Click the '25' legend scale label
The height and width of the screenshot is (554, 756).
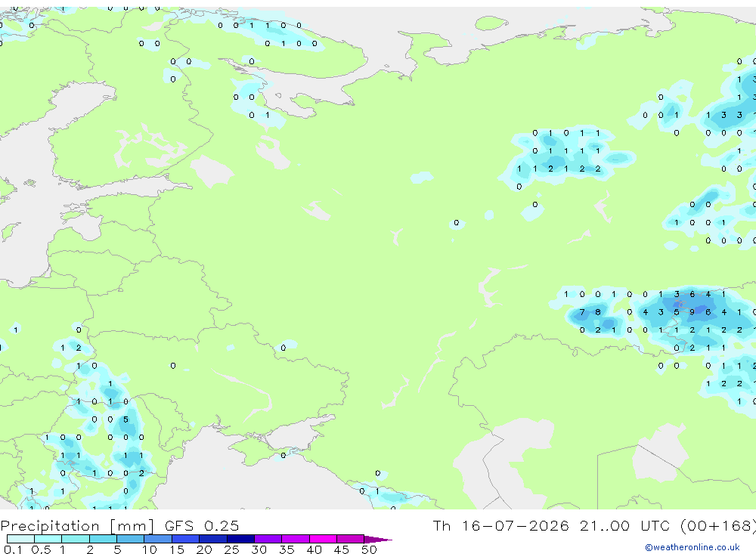[231, 549]
